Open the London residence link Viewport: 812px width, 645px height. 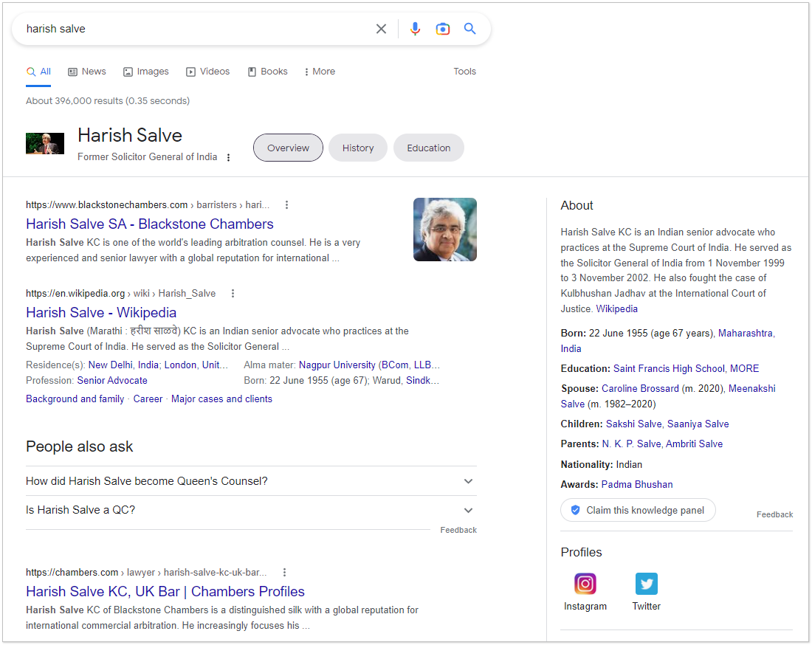[x=180, y=365]
